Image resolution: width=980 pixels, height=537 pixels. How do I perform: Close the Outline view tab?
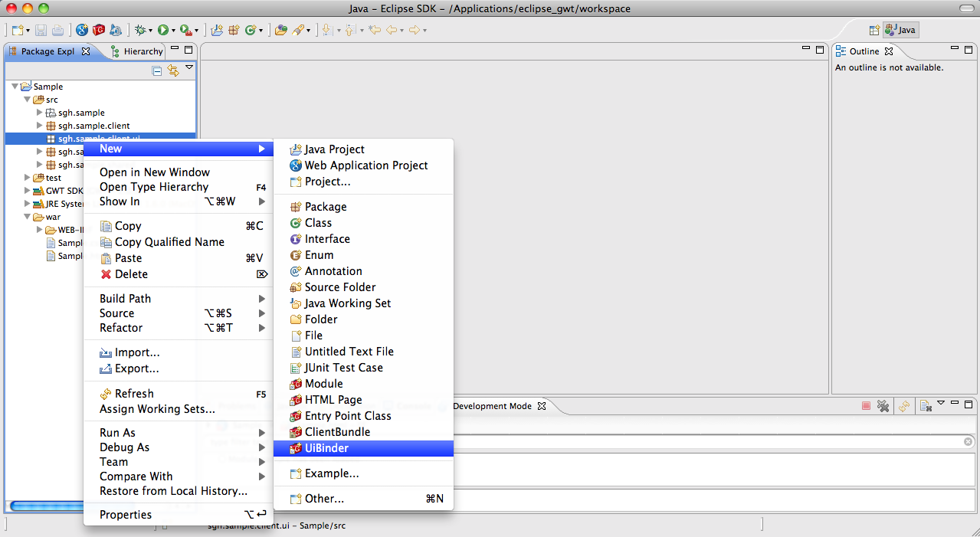[x=889, y=51]
